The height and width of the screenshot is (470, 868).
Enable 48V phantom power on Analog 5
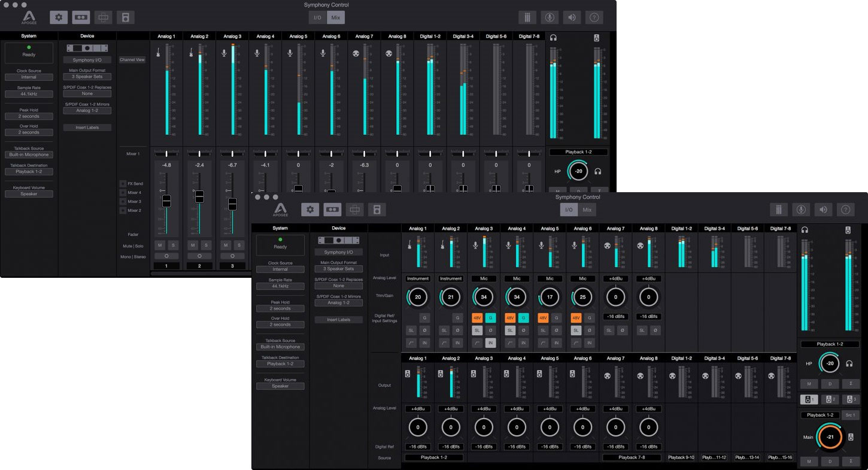[x=544, y=316]
